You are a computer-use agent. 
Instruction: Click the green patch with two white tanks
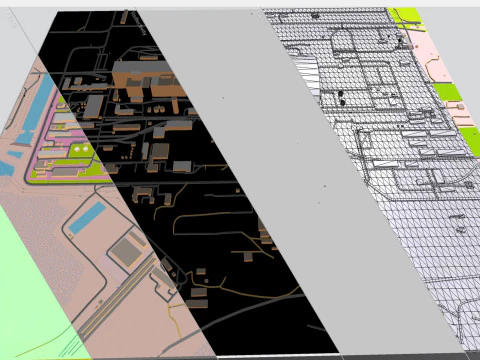[82, 150]
